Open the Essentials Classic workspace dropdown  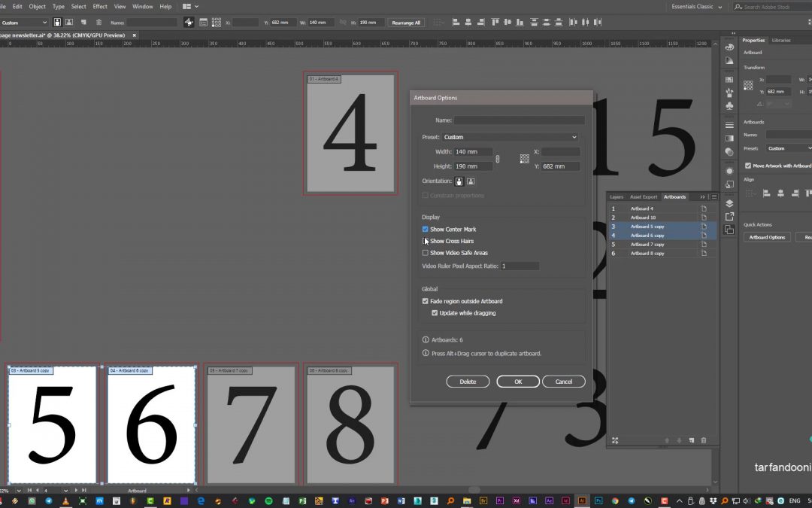(x=696, y=7)
